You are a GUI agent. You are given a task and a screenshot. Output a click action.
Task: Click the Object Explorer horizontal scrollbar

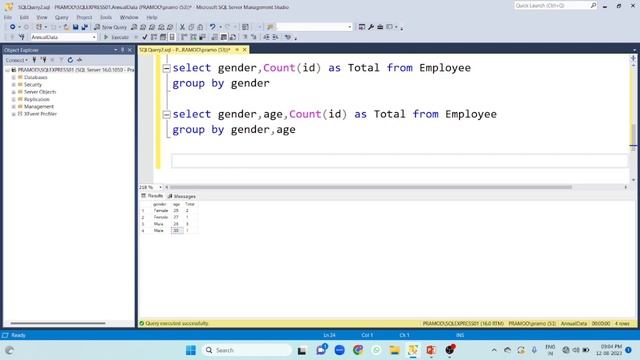[x=58, y=323]
